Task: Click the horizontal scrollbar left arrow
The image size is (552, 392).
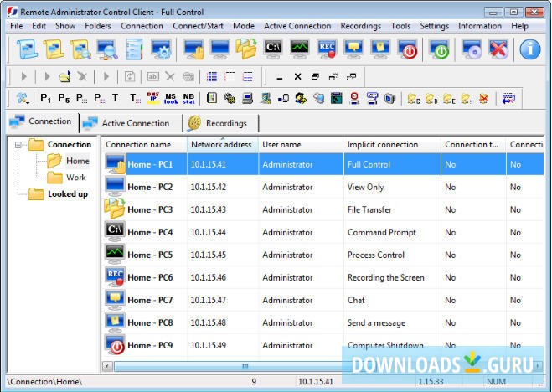Action: pos(108,366)
